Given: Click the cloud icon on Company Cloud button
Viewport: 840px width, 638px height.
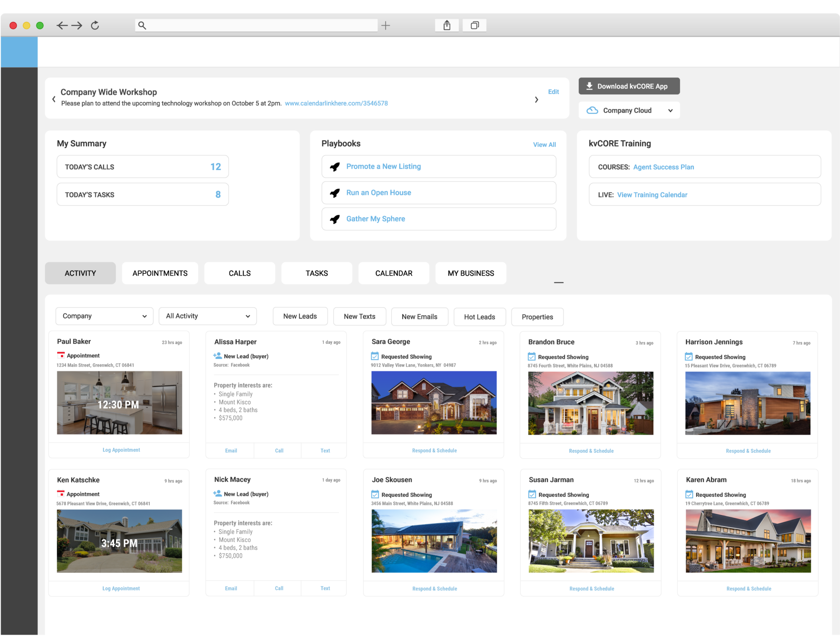Looking at the screenshot, I should pos(592,110).
